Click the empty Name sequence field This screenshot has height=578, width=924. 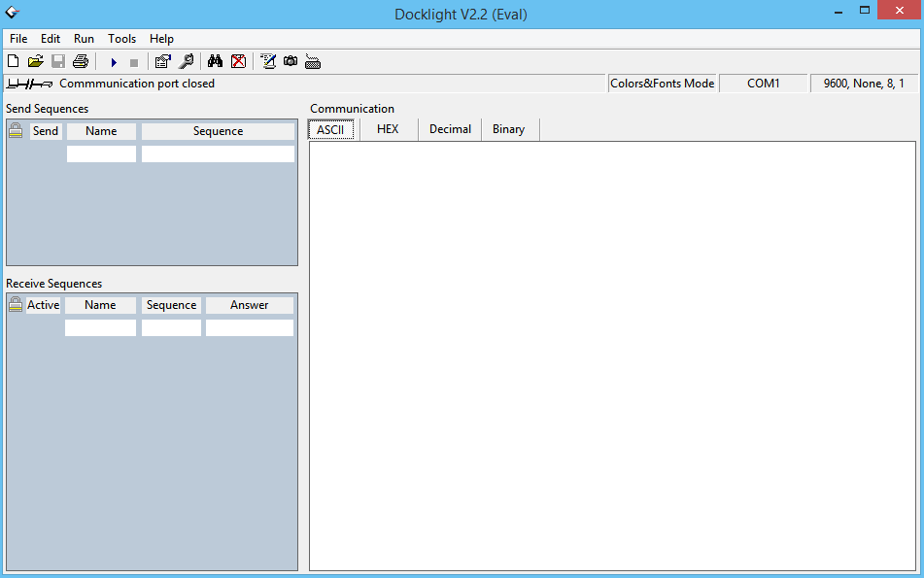101,153
